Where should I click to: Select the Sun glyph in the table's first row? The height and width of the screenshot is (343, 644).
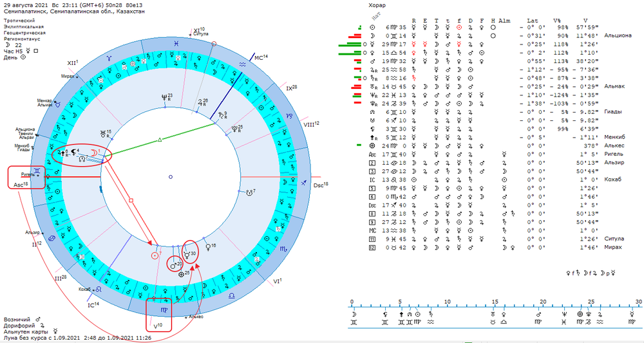click(372, 28)
